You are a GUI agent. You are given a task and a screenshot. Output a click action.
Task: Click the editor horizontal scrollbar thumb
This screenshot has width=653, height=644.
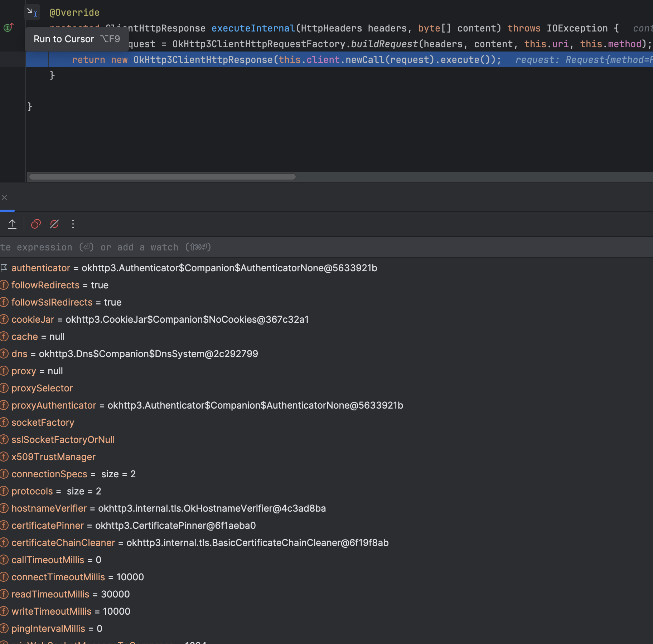point(162,177)
